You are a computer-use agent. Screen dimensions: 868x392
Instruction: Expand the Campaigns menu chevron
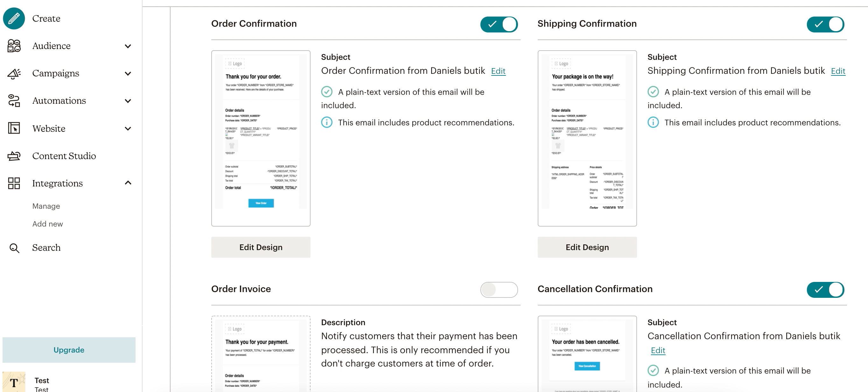(128, 73)
